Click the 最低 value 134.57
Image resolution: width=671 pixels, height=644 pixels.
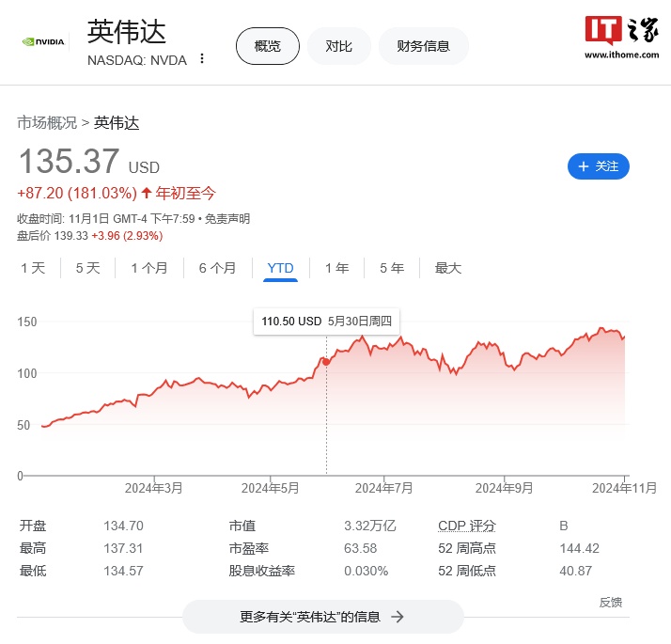coord(123,571)
